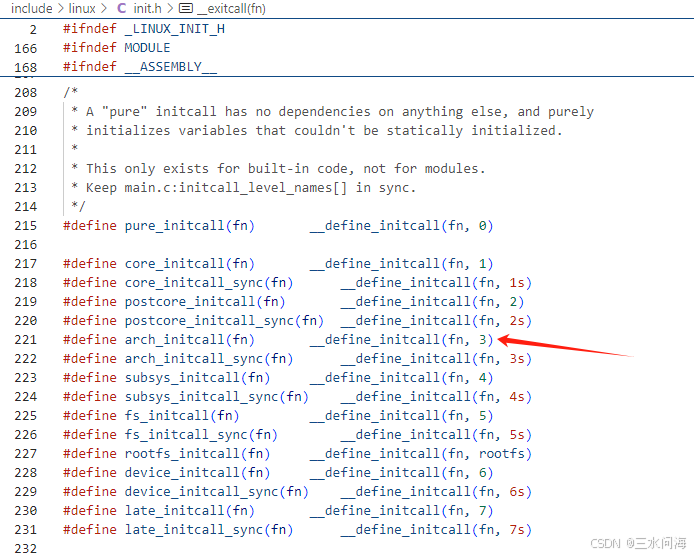Click 'fs_initcall(fn)' on line 225
The height and width of the screenshot is (557, 694).
point(182,416)
